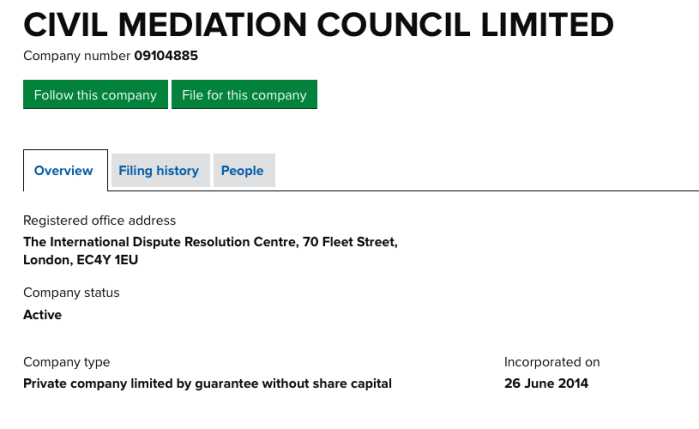Click the Active status value
Screen dimensions: 699x429
pos(42,315)
